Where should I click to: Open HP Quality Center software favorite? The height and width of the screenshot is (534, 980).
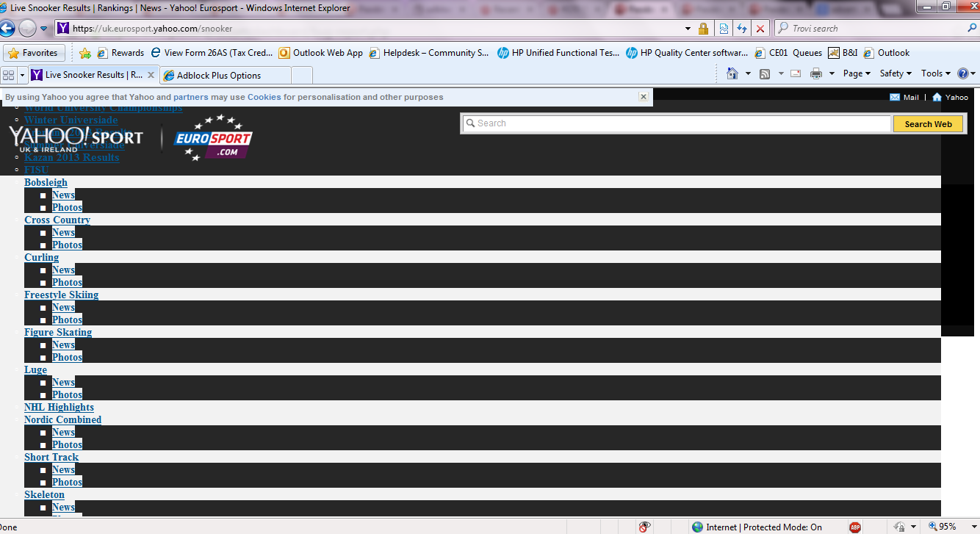(688, 53)
